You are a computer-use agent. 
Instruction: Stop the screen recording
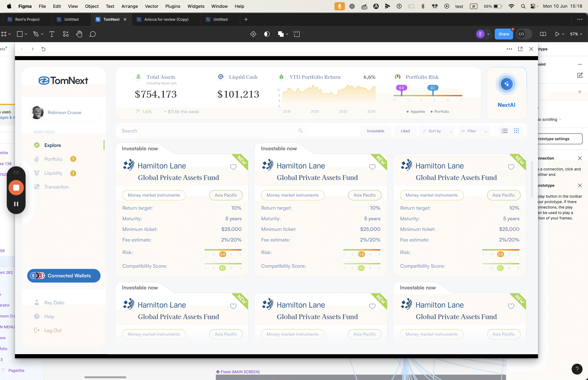(16, 187)
